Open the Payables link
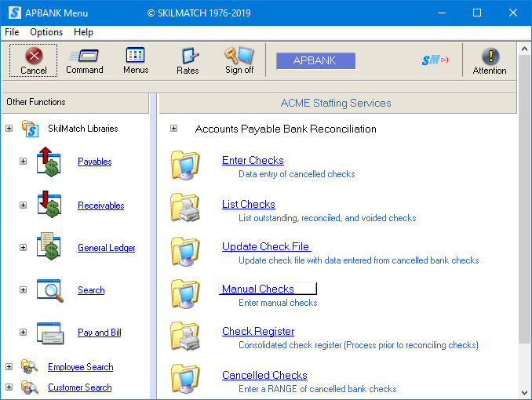This screenshot has width=532, height=400. tap(95, 162)
